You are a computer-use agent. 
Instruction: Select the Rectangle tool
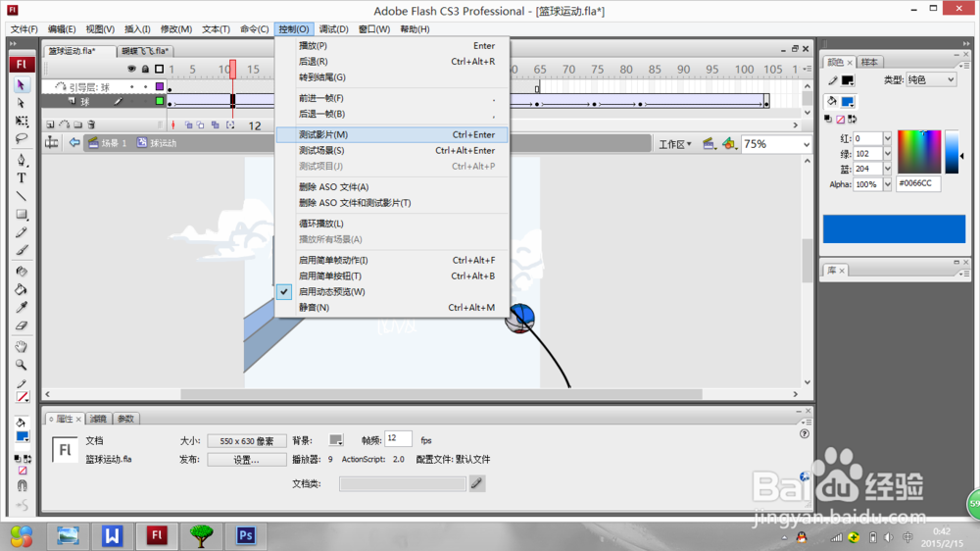pos(22,215)
